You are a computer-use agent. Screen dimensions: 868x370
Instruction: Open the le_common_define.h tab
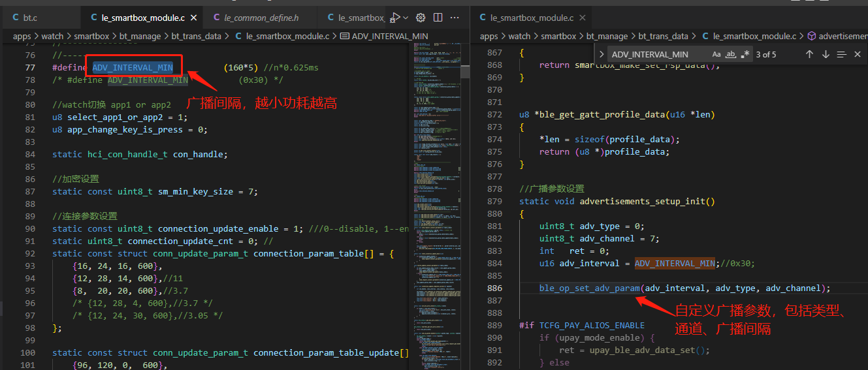(261, 18)
